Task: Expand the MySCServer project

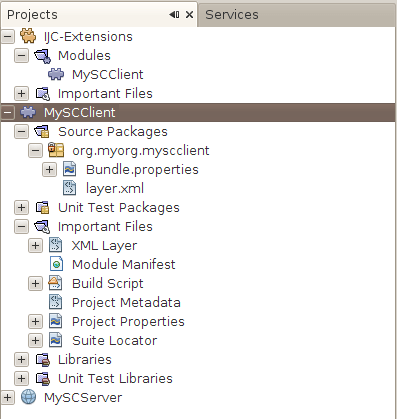Action: click(x=8, y=398)
